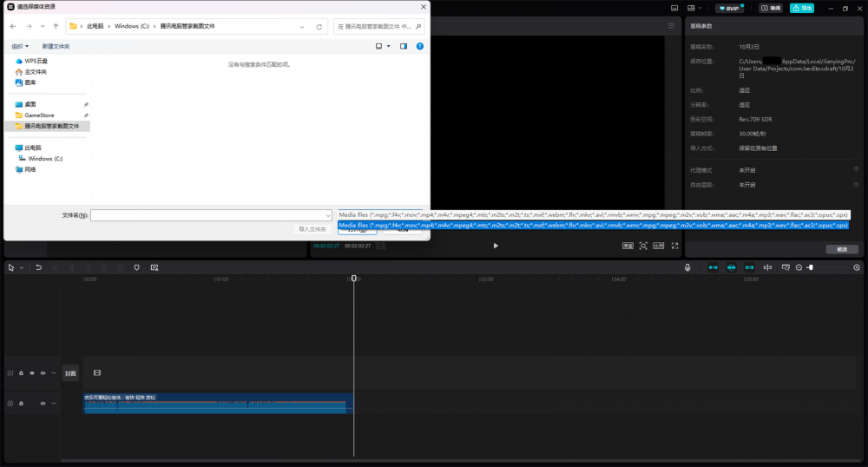Go back in the file dialog
The width and height of the screenshot is (868, 467).
click(13, 26)
